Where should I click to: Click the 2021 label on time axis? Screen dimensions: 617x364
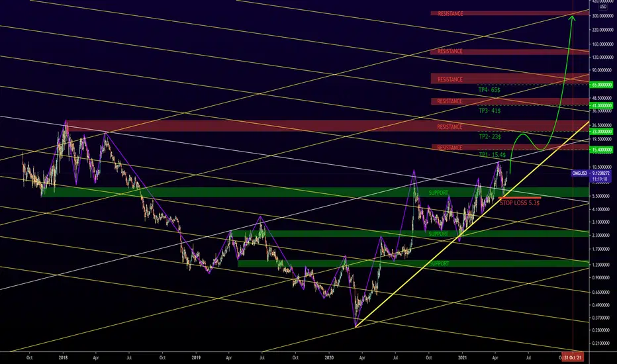click(462, 357)
